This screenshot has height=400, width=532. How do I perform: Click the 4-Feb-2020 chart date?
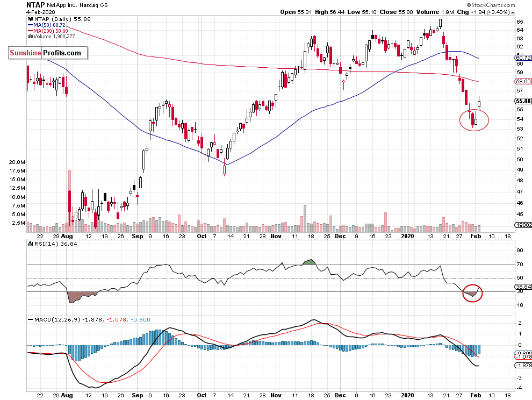click(x=41, y=12)
